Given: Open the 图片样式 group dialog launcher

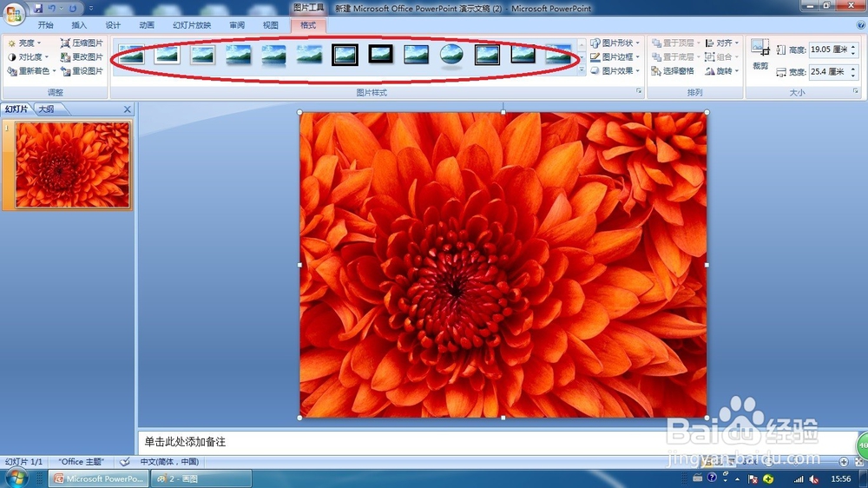Looking at the screenshot, I should point(639,91).
